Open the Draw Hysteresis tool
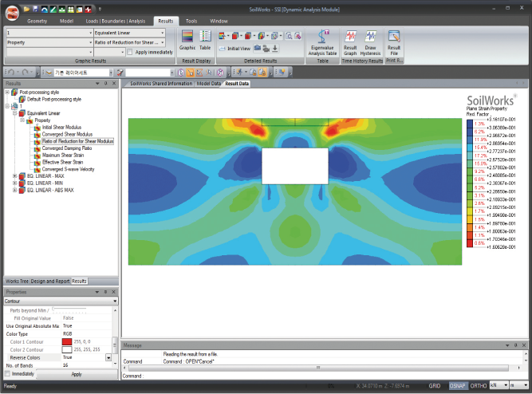The width and height of the screenshot is (532, 394). click(x=370, y=42)
